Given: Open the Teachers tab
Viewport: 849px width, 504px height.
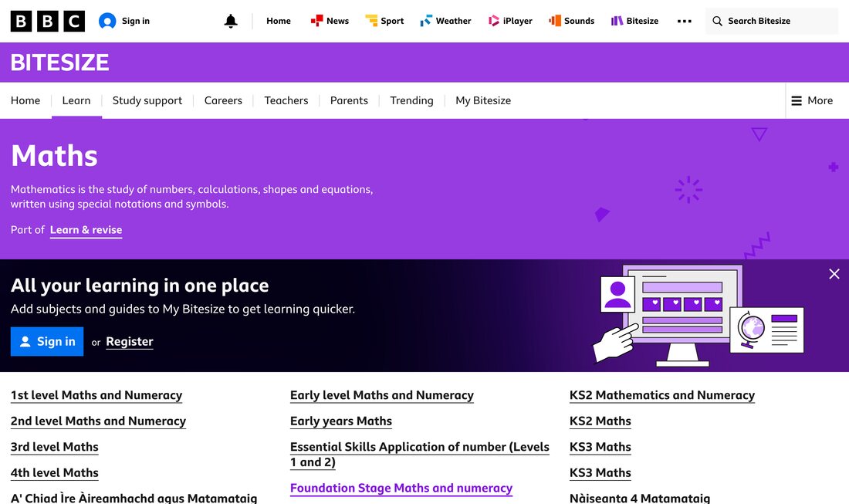Looking at the screenshot, I should click(286, 100).
